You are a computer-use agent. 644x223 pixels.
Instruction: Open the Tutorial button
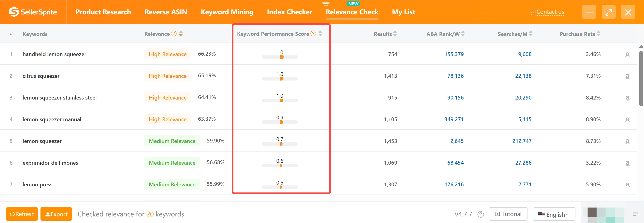point(508,214)
